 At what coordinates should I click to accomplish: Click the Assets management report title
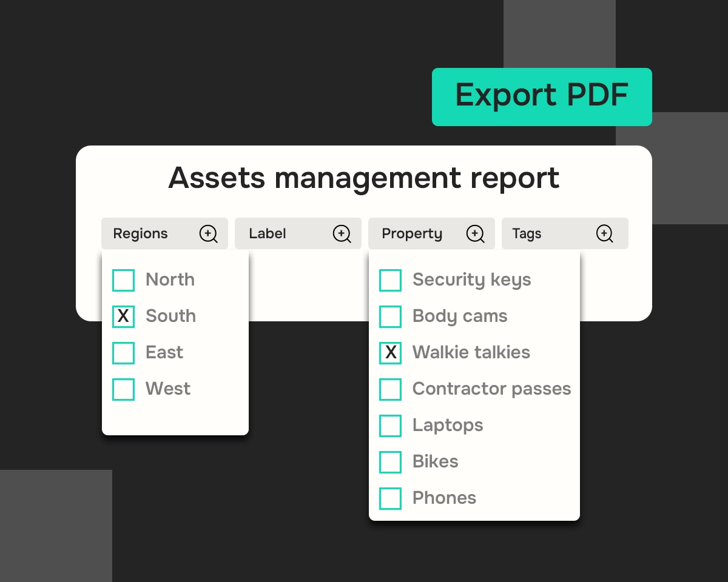click(x=364, y=178)
